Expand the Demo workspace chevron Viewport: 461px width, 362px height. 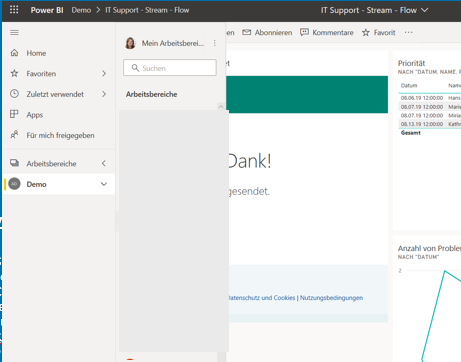(104, 184)
